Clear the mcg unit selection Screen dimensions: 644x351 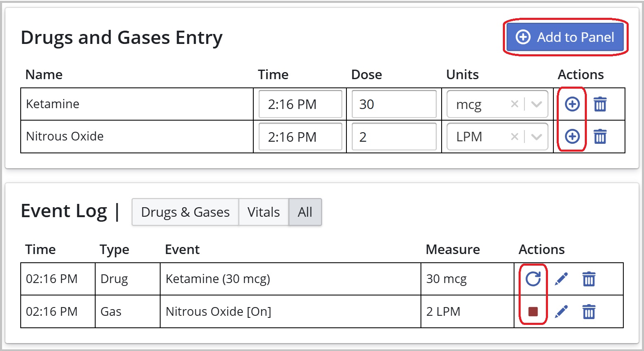click(x=514, y=104)
